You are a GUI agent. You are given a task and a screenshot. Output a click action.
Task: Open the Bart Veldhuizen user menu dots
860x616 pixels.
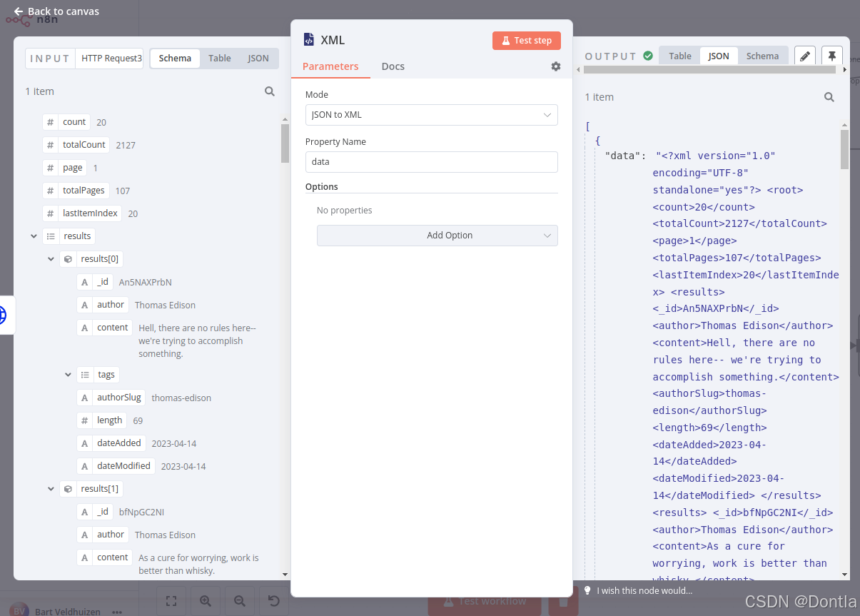coord(117,612)
